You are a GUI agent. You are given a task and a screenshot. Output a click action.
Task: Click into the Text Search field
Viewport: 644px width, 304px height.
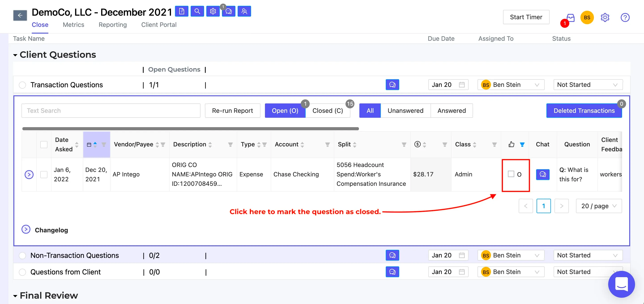[x=111, y=111]
